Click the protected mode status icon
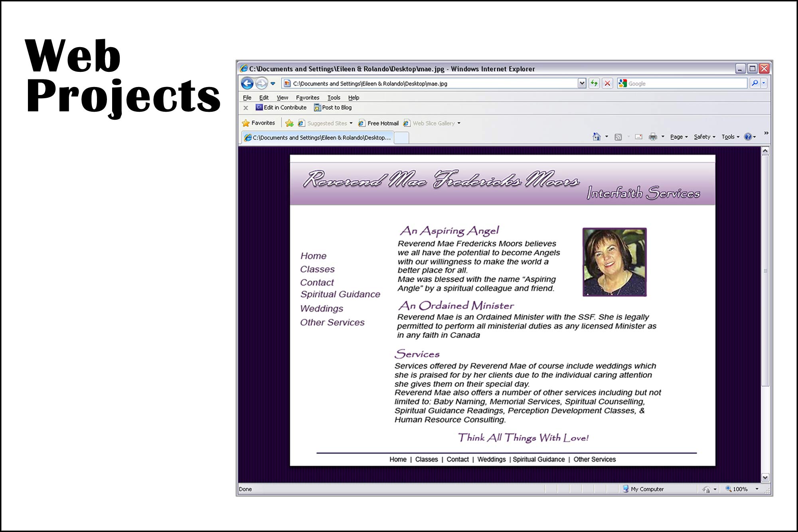798x532 pixels. coord(706,489)
